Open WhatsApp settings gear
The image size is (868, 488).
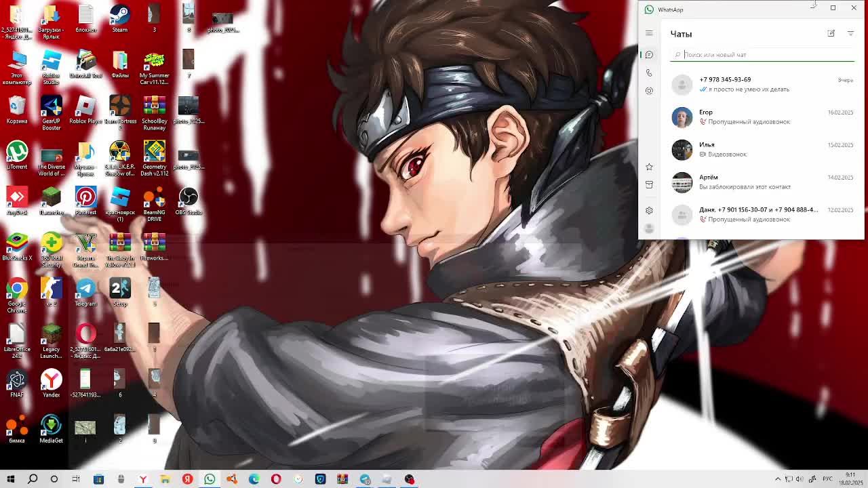[649, 211]
